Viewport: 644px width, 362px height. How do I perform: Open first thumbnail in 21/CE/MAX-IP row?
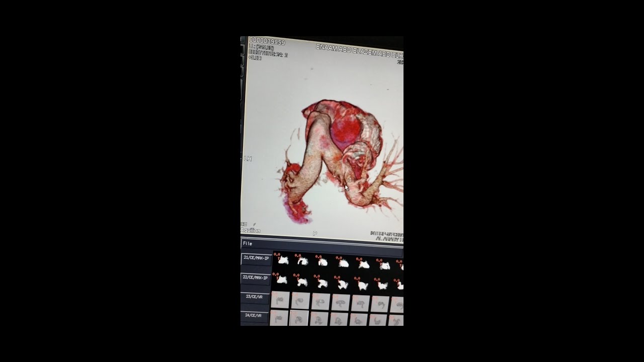[281, 260]
